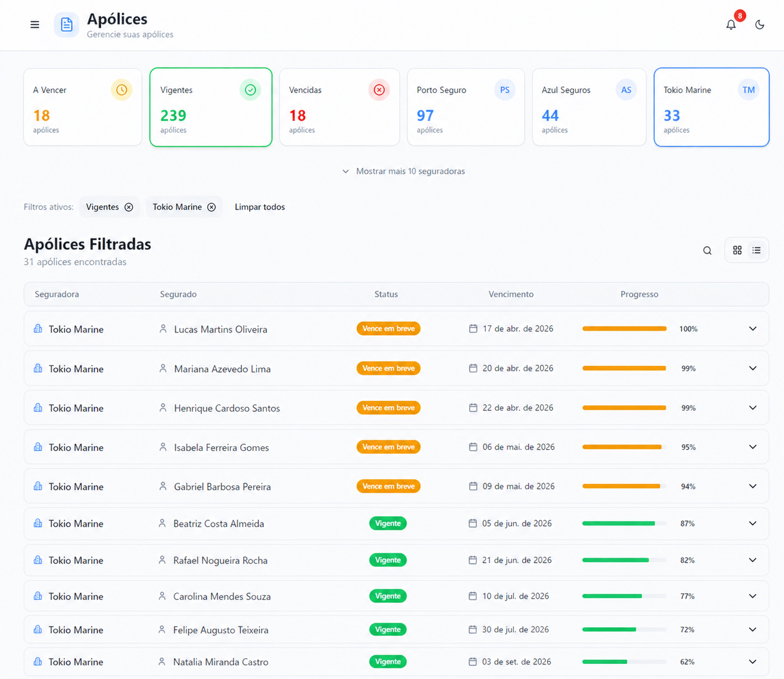Toggle dark mode moon icon
This screenshot has height=679, width=784.
(x=760, y=24)
